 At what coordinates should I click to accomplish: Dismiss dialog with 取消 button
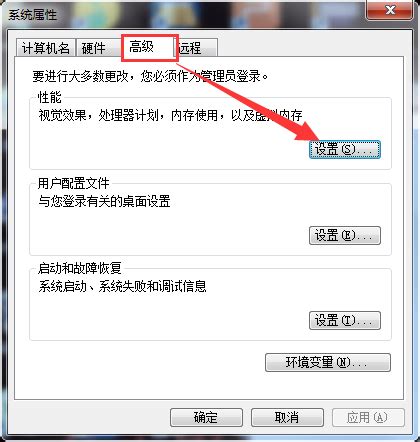tap(287, 417)
